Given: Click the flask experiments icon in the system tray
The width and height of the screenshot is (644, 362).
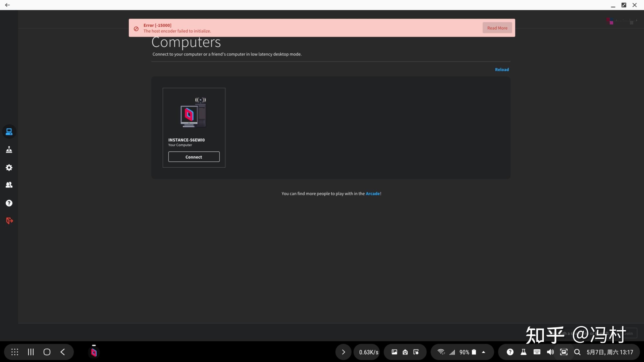Looking at the screenshot, I should [x=523, y=352].
